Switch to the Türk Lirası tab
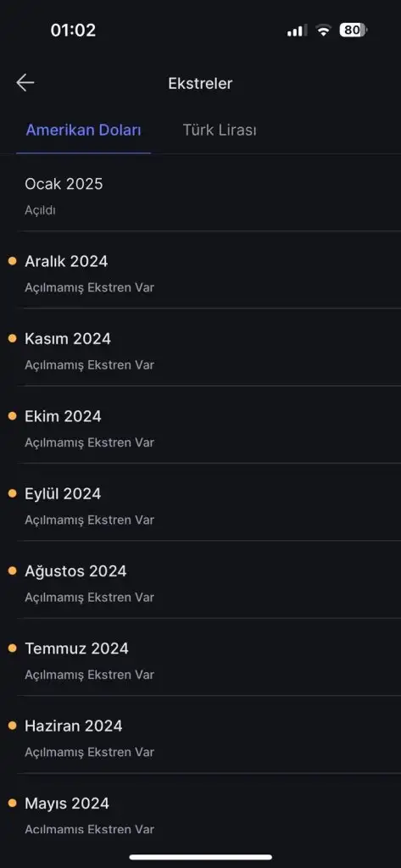 pyautogui.click(x=220, y=130)
